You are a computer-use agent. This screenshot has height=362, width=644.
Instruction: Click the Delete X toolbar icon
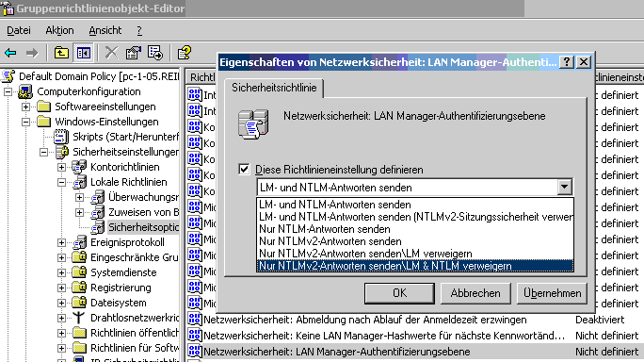[111, 53]
